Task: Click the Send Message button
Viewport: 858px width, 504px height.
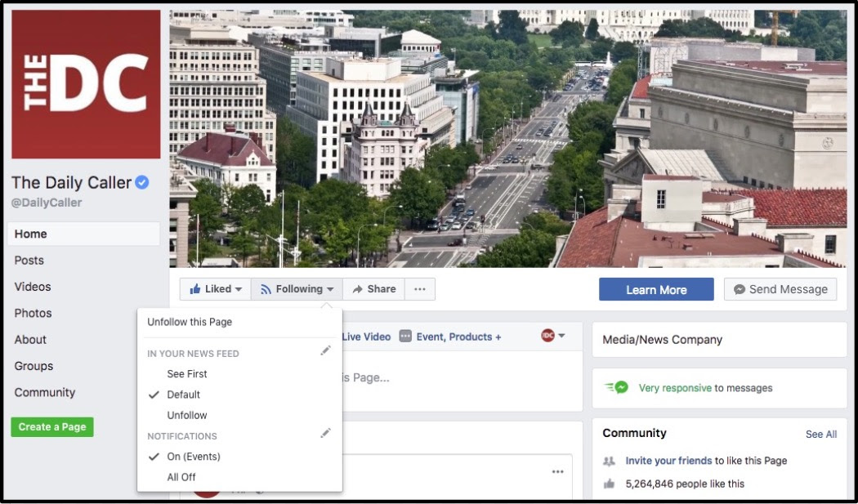Action: pos(780,289)
